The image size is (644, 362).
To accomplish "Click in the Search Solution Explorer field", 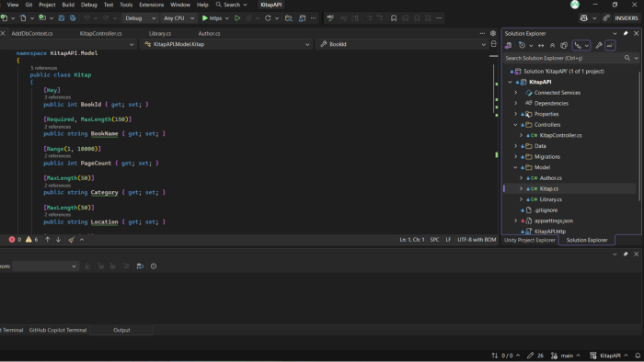I will [x=563, y=58].
